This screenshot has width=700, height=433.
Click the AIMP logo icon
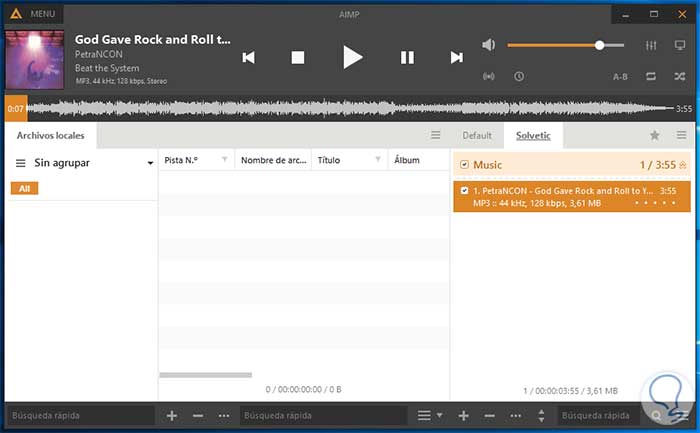click(x=16, y=14)
